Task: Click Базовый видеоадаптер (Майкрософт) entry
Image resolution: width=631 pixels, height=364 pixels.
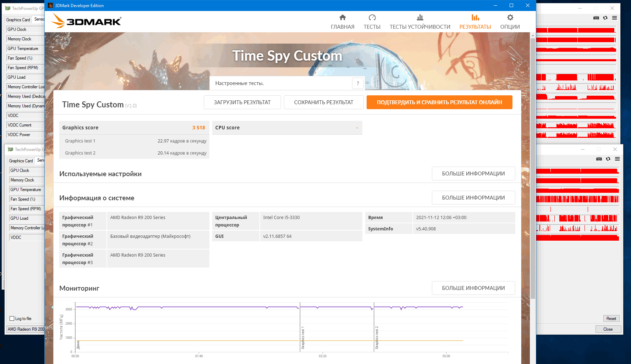Action: (150, 236)
